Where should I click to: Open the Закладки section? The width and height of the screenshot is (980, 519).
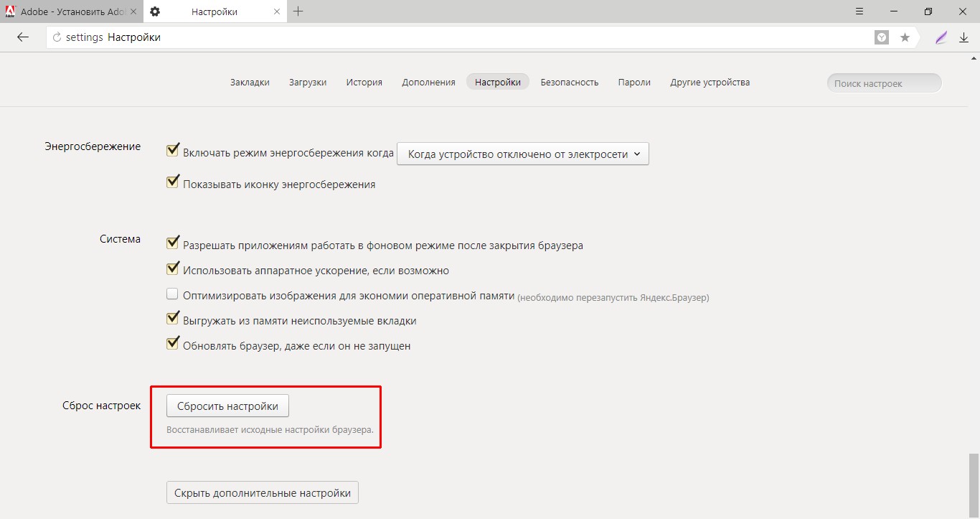click(x=250, y=83)
